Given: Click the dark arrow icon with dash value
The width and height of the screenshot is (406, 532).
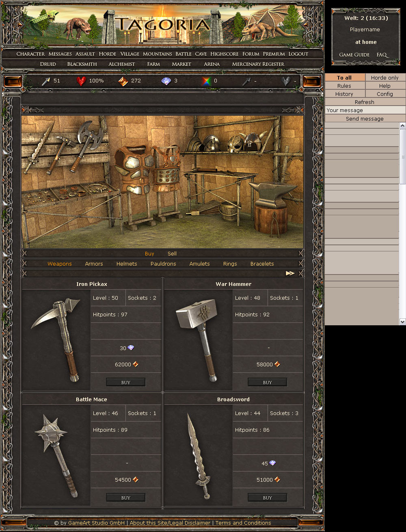Looking at the screenshot, I should (x=246, y=81).
